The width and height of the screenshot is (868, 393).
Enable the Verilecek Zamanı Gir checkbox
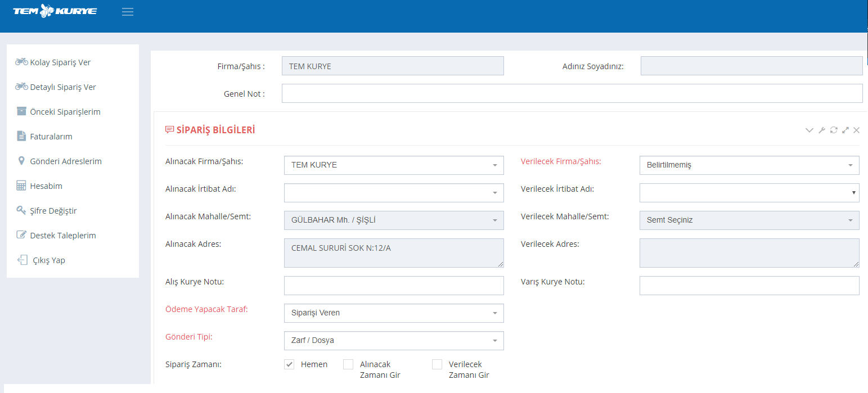[437, 364]
